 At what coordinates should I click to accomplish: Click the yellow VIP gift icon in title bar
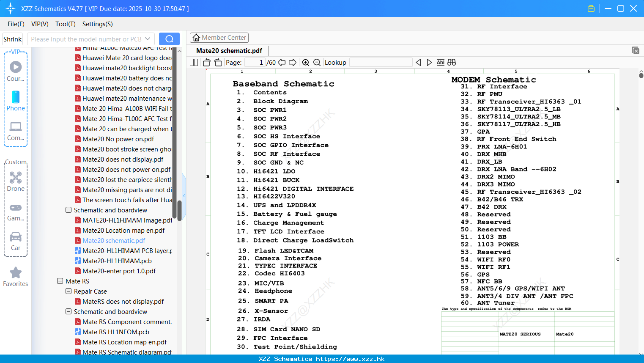[591, 8]
